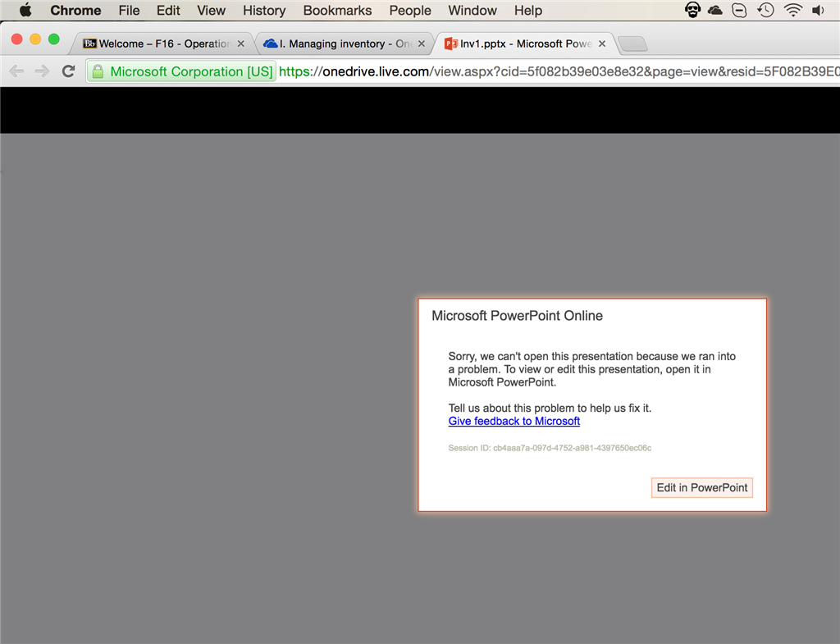
Task: Go back to previous page
Action: pos(17,71)
